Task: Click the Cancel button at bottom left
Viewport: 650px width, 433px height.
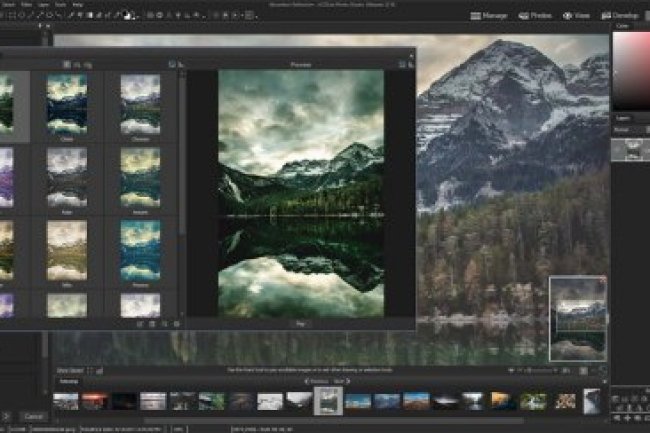Action: coord(33,416)
